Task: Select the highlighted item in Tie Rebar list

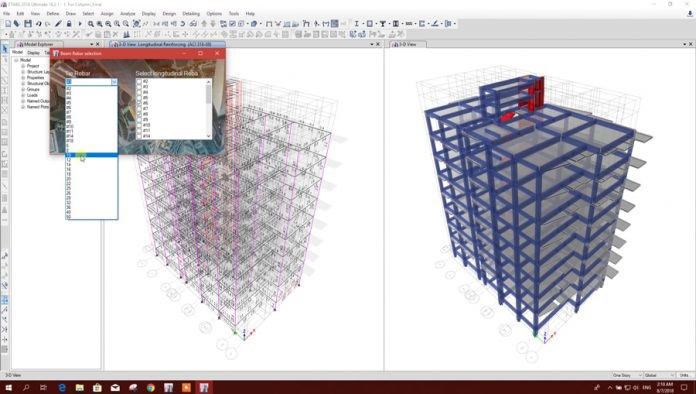Action: [x=91, y=155]
